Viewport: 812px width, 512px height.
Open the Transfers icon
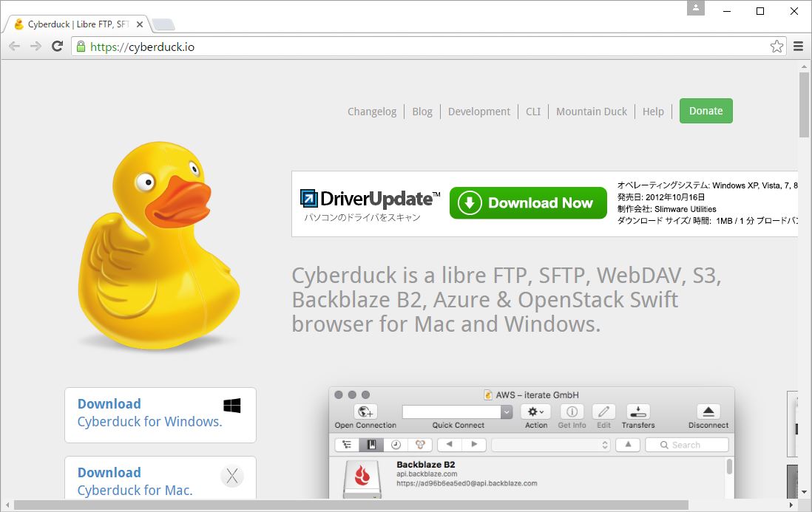point(638,412)
